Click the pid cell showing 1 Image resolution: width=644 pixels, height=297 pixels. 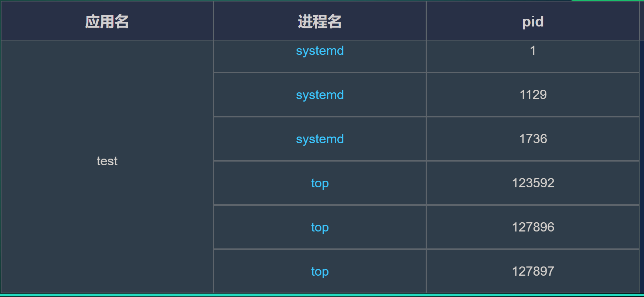(x=533, y=51)
